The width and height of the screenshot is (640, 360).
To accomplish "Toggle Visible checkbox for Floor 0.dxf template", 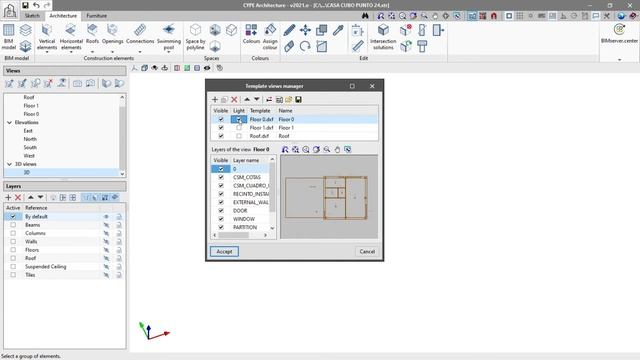I will point(221,119).
